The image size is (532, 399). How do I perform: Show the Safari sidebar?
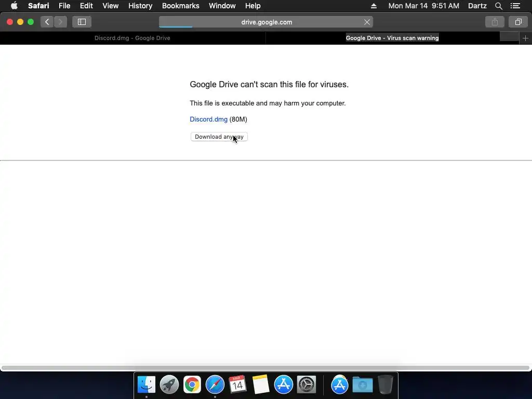tap(82, 22)
